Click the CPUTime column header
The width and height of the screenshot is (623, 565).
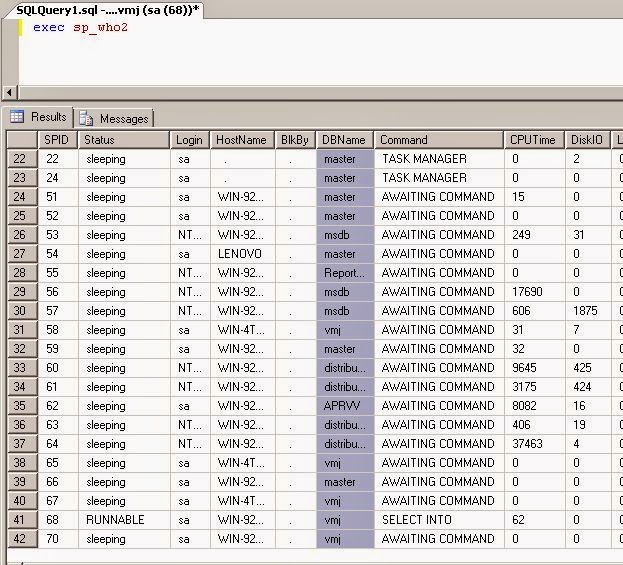pos(534,140)
